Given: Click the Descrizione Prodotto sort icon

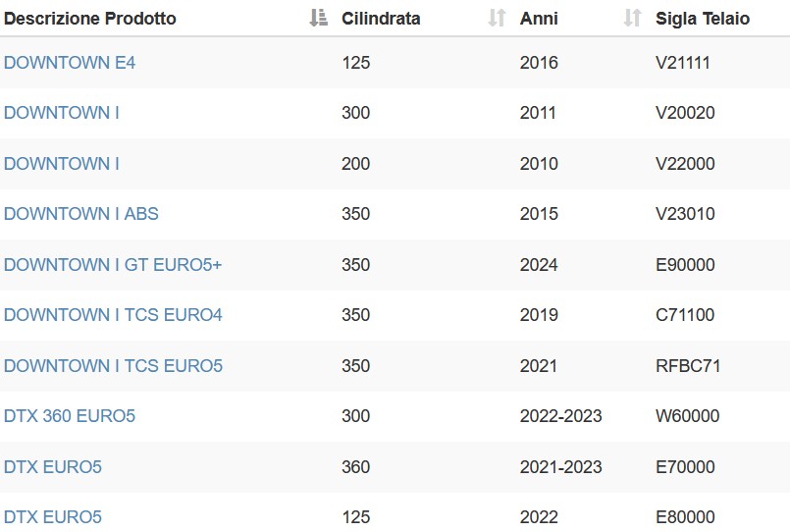Looking at the screenshot, I should click(x=318, y=18).
